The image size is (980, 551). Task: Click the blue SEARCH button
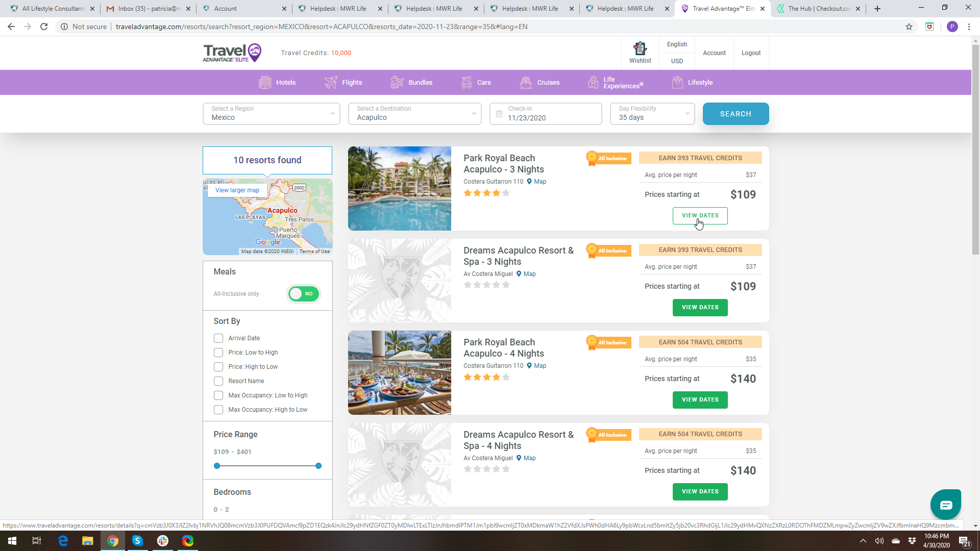(x=736, y=114)
